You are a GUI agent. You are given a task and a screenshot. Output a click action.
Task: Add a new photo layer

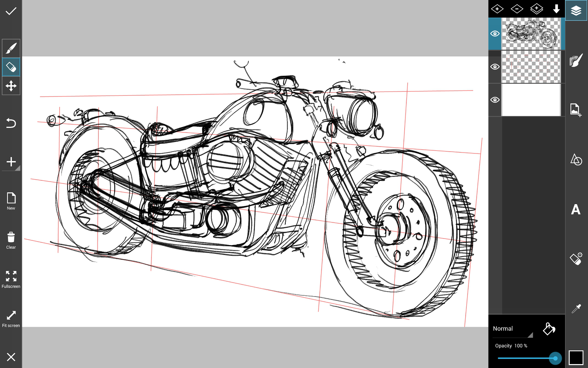click(576, 110)
